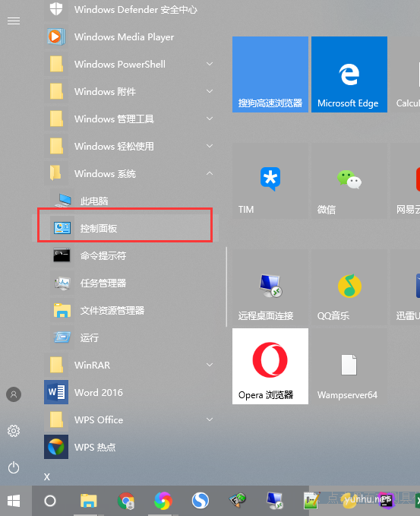Open Cortana circle on taskbar
The width and height of the screenshot is (420, 516).
click(x=50, y=501)
